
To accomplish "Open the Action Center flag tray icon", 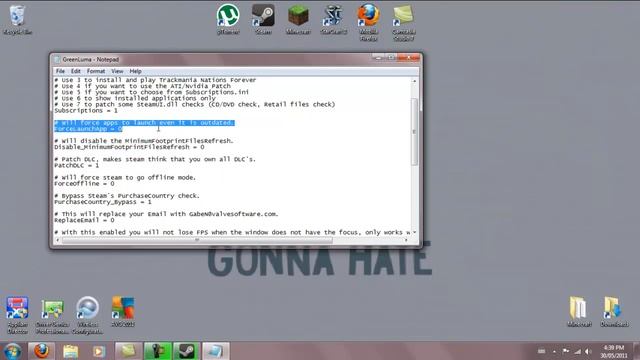I will [x=566, y=351].
